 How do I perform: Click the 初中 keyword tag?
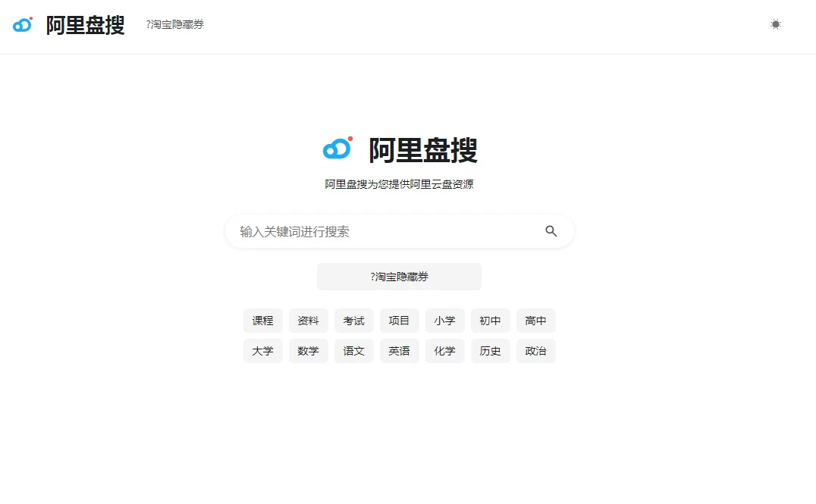(490, 320)
